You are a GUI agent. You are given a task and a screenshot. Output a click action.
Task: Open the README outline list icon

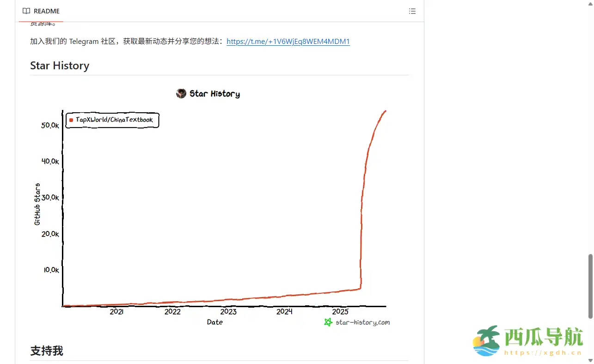tap(412, 11)
